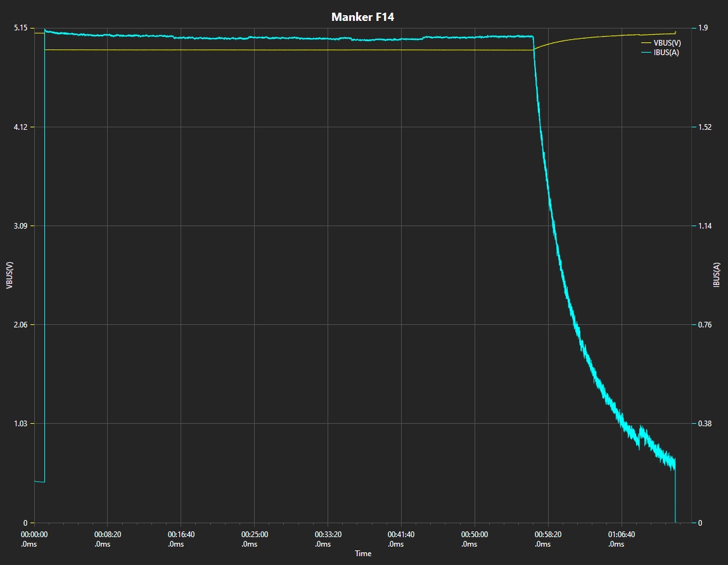Click the 00:50:00 time axis label
The height and width of the screenshot is (565, 728).
click(475, 539)
